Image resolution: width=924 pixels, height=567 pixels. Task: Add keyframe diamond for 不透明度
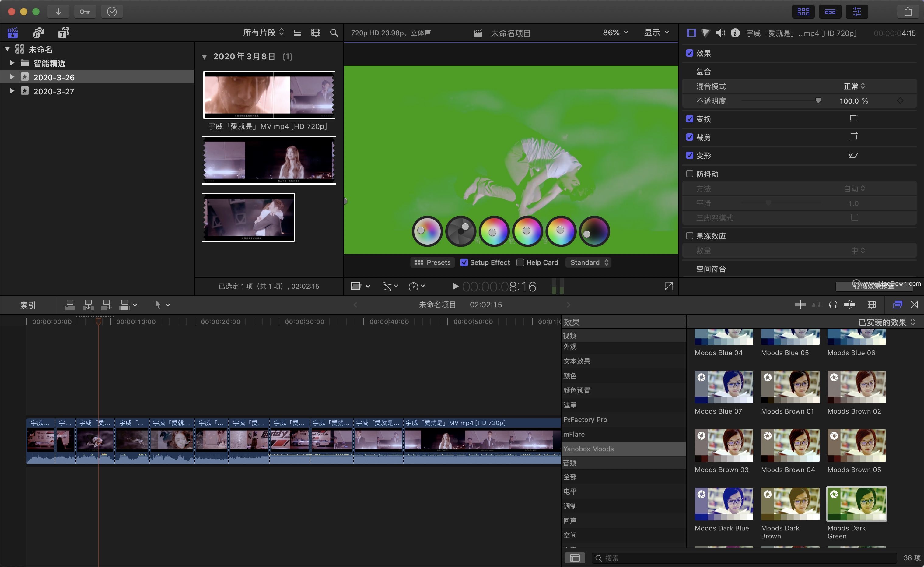pos(900,100)
